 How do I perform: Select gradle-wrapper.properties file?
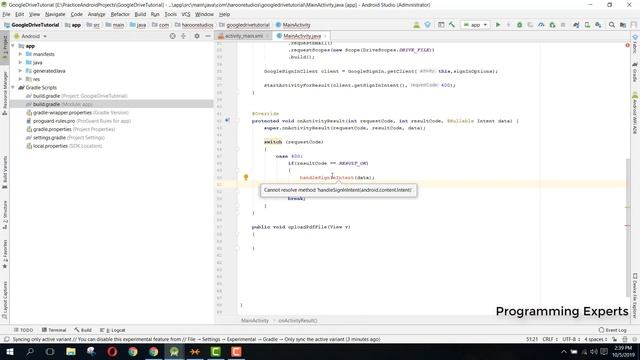tap(77, 113)
